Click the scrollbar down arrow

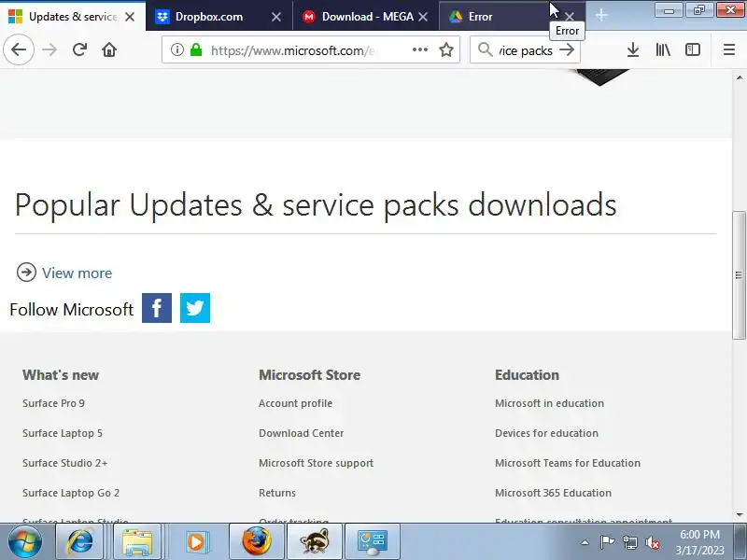(x=739, y=515)
